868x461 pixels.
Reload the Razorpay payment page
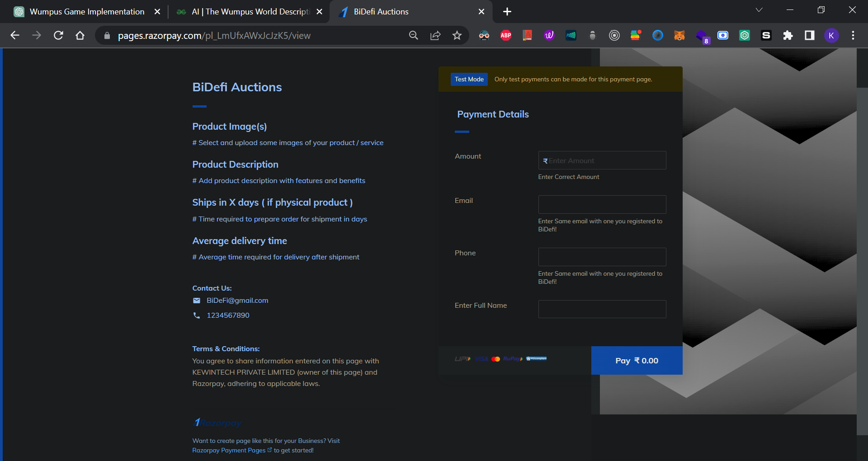click(58, 35)
